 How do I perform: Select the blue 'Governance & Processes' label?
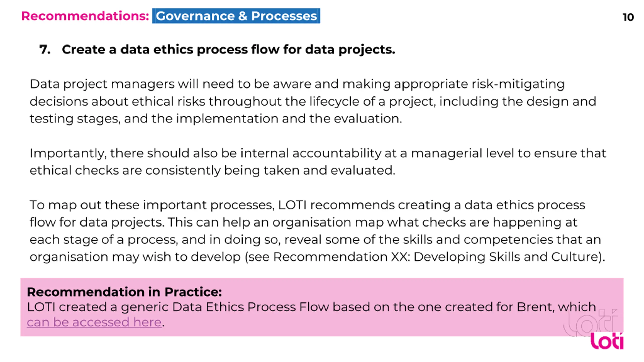coord(236,16)
